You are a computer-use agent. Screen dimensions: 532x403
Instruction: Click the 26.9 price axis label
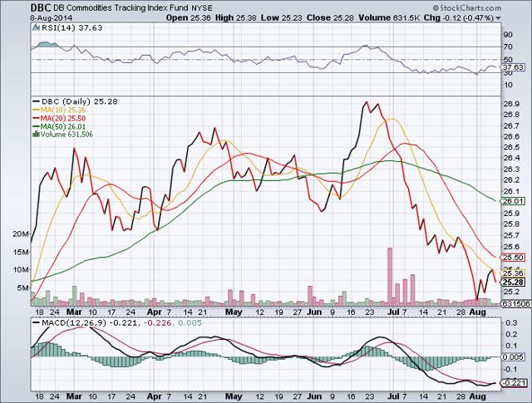click(512, 104)
